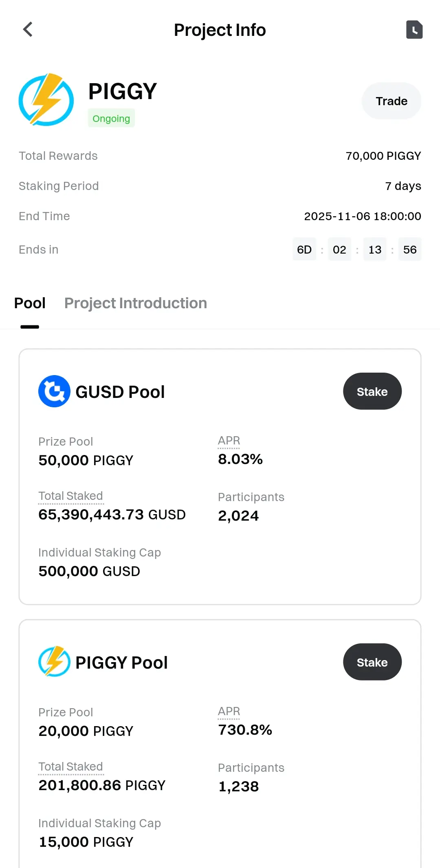Open the history document icon
The image size is (440, 868).
[414, 30]
